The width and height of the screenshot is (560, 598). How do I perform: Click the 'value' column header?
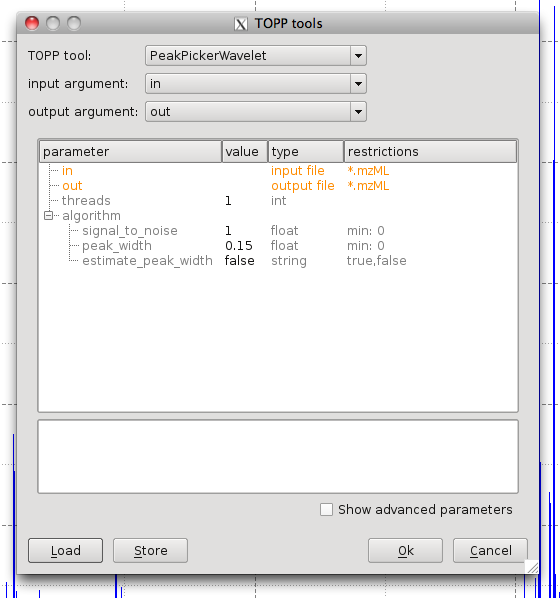245,151
